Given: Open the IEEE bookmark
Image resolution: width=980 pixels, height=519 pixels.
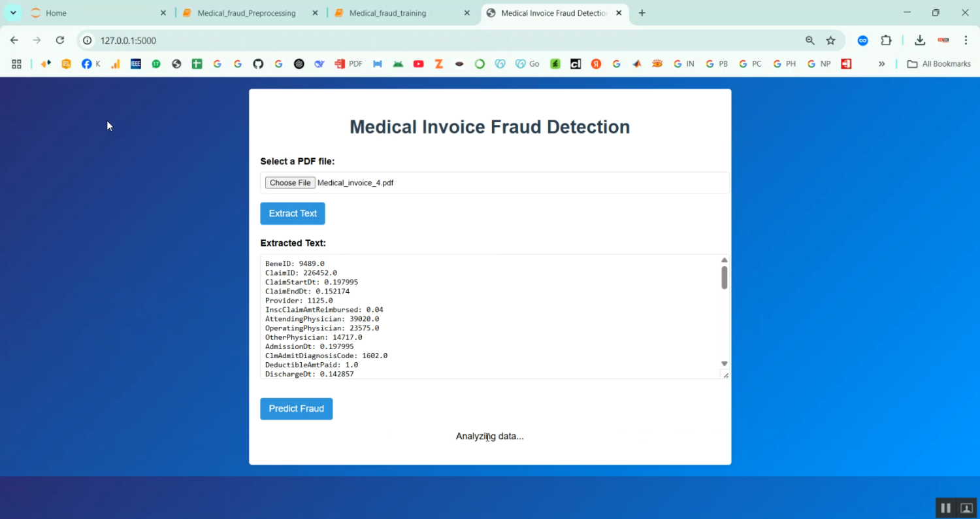Looking at the screenshot, I should click(136, 64).
